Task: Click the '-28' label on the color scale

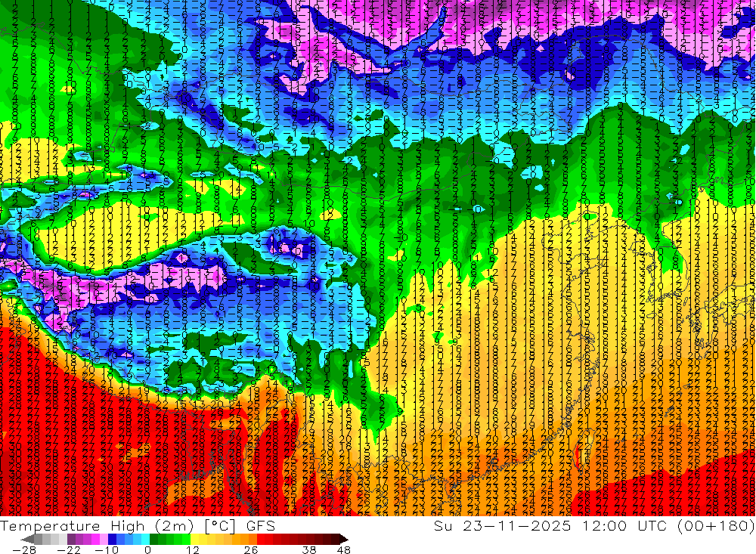Action: [24, 550]
